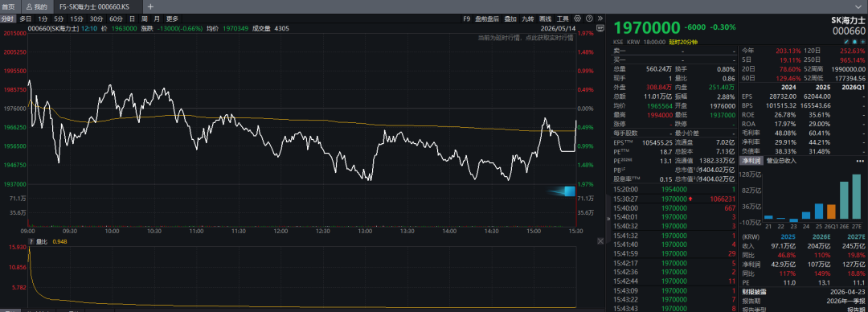
Task: Toggle the 九转 indicator
Action: tap(527, 18)
